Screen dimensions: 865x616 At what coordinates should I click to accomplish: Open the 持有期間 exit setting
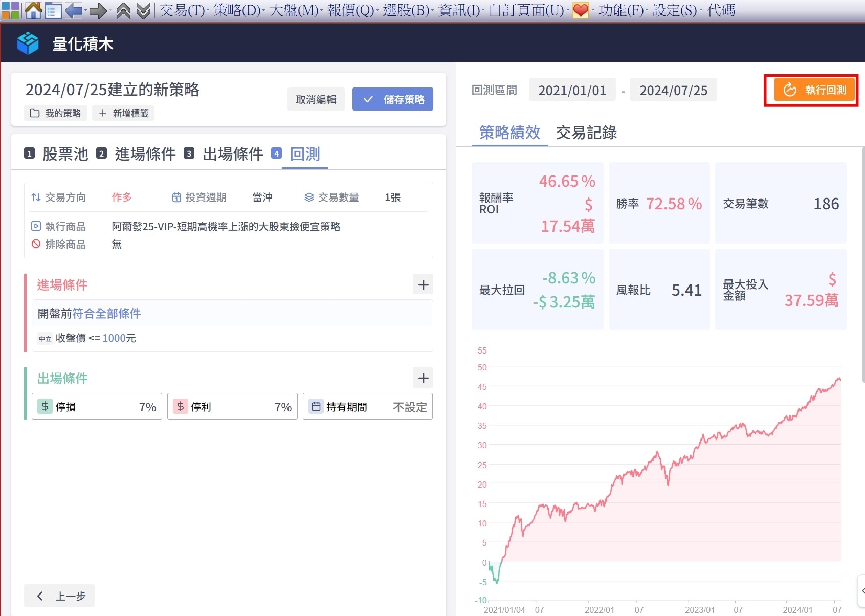(367, 407)
